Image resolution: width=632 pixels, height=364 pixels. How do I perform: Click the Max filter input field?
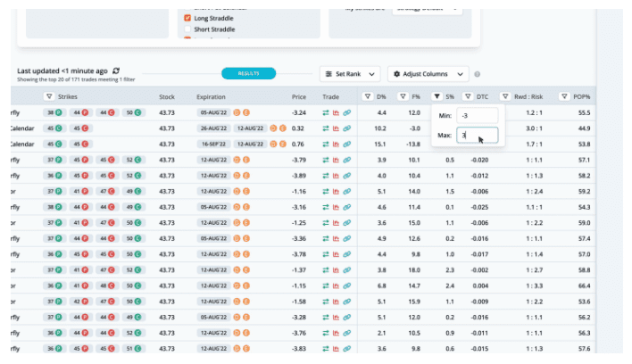(477, 136)
